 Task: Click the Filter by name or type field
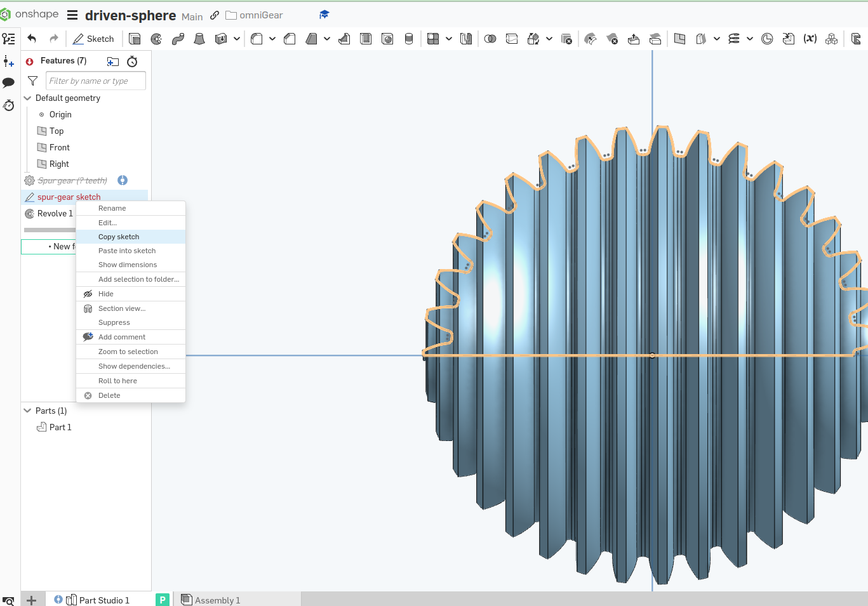(96, 81)
